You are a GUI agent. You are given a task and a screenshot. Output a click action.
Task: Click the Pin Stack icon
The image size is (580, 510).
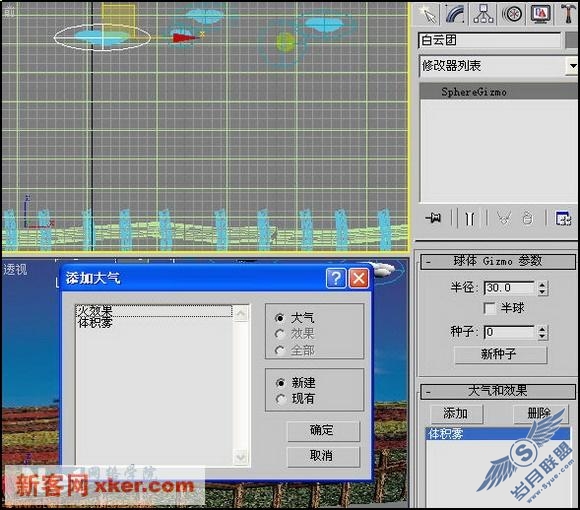tap(433, 218)
